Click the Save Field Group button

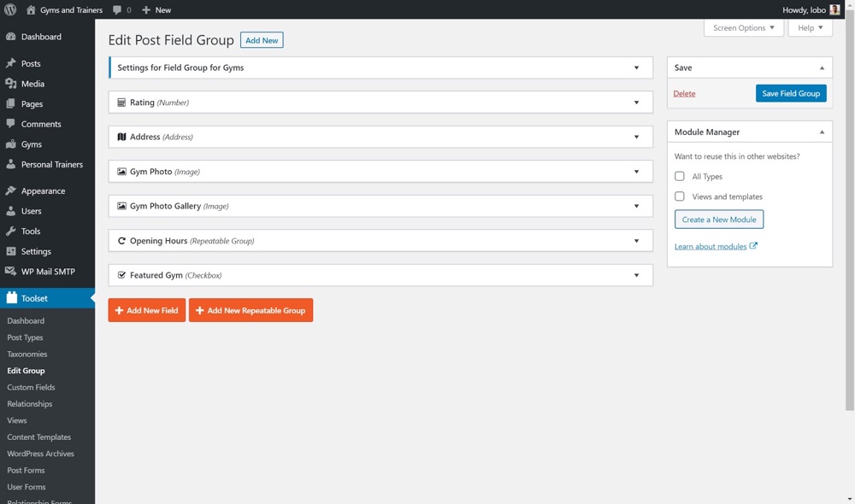coord(790,93)
